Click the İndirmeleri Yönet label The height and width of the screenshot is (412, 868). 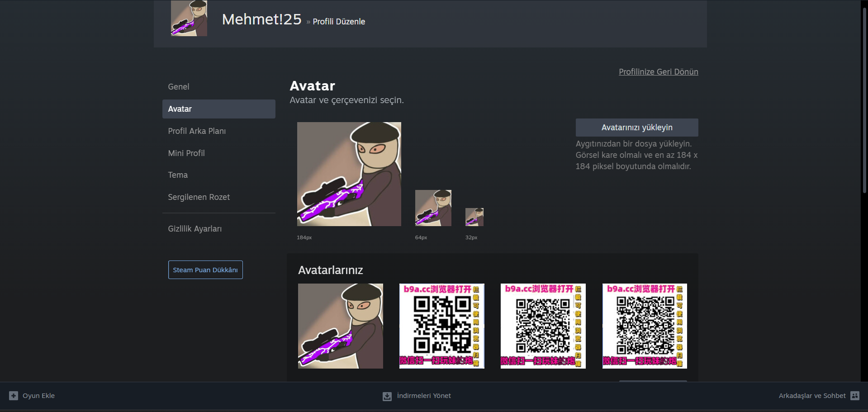(424, 396)
